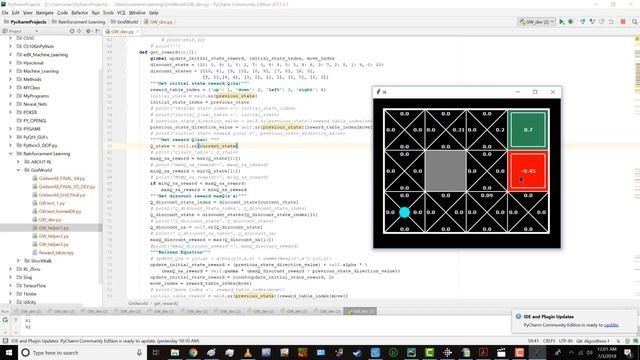The image size is (640, 360).
Task: Stop the running process with the red square
Action: (623, 22)
